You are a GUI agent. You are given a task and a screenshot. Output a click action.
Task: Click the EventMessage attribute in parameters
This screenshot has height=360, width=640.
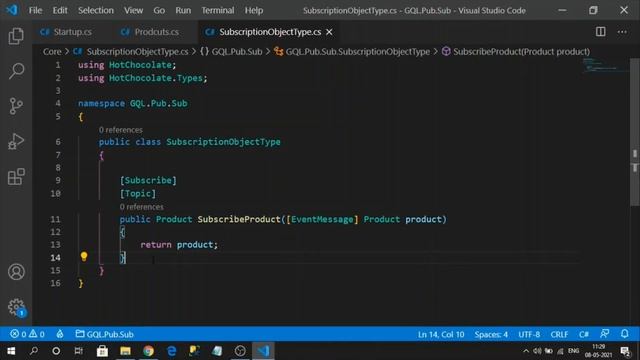(322, 219)
